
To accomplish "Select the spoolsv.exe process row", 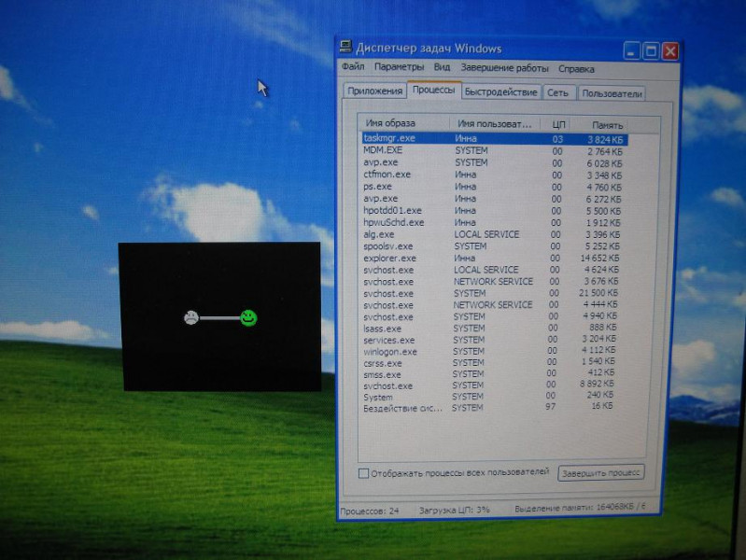I will (x=492, y=246).
